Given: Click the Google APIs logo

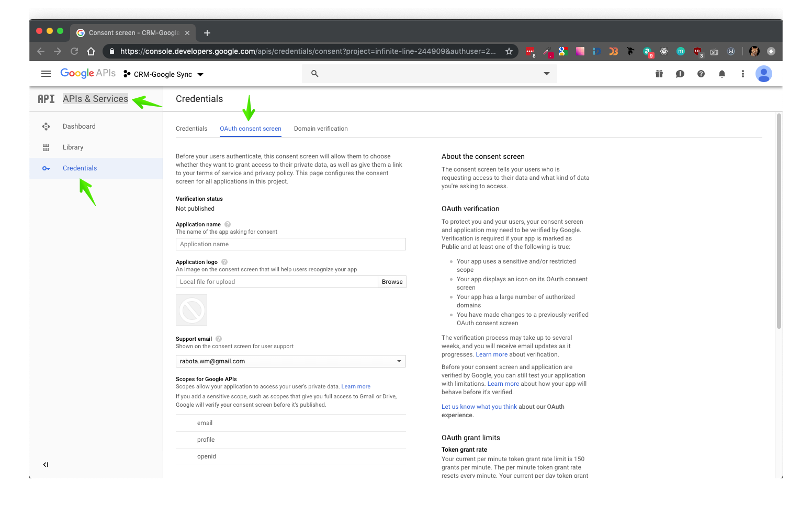Looking at the screenshot, I should pos(88,73).
